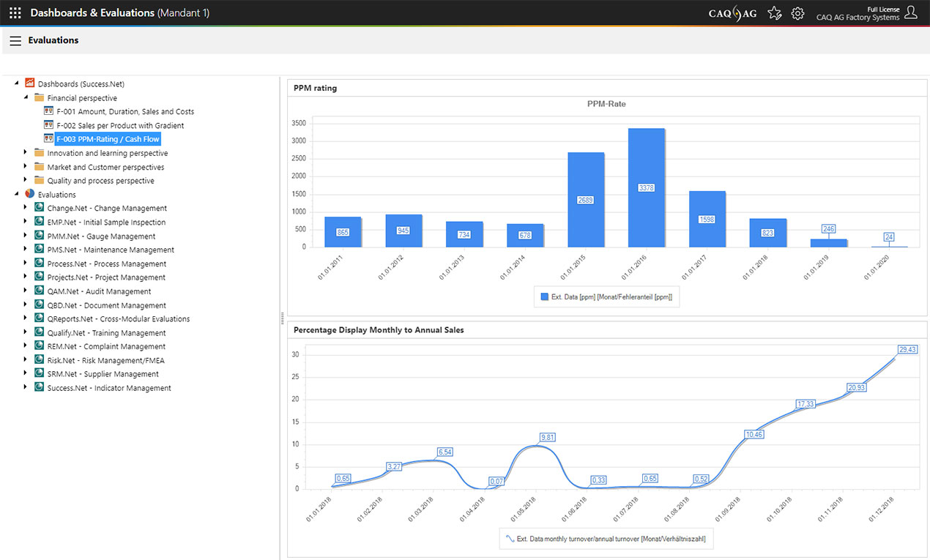Select QAM.Net - Audit Management
The image size is (930, 560).
[99, 291]
